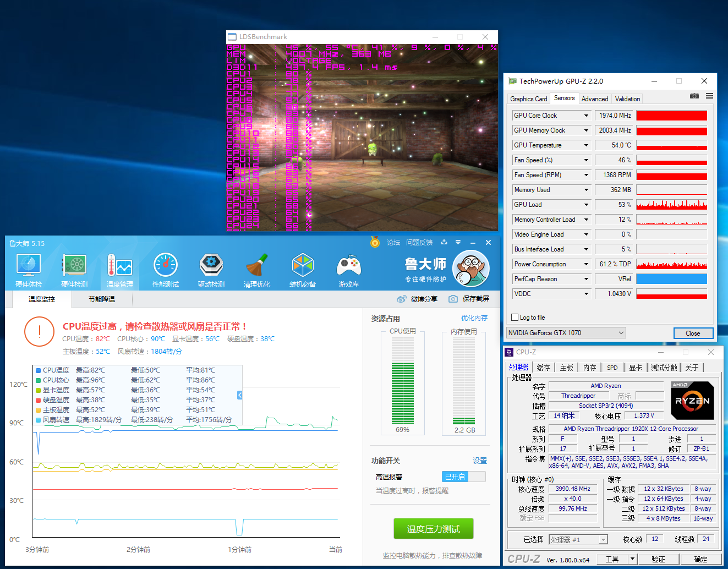Open the GPU-Z Advanced tab
The width and height of the screenshot is (728, 569).
point(595,99)
